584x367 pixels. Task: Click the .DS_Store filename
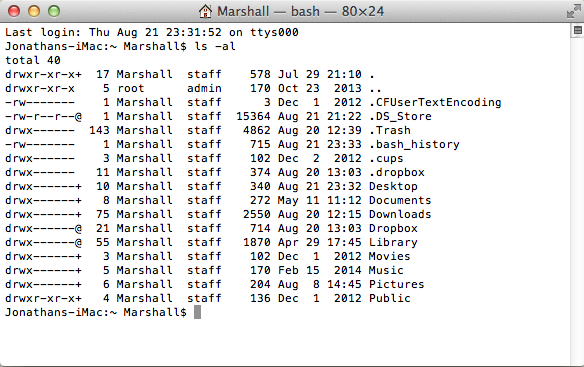point(400,116)
